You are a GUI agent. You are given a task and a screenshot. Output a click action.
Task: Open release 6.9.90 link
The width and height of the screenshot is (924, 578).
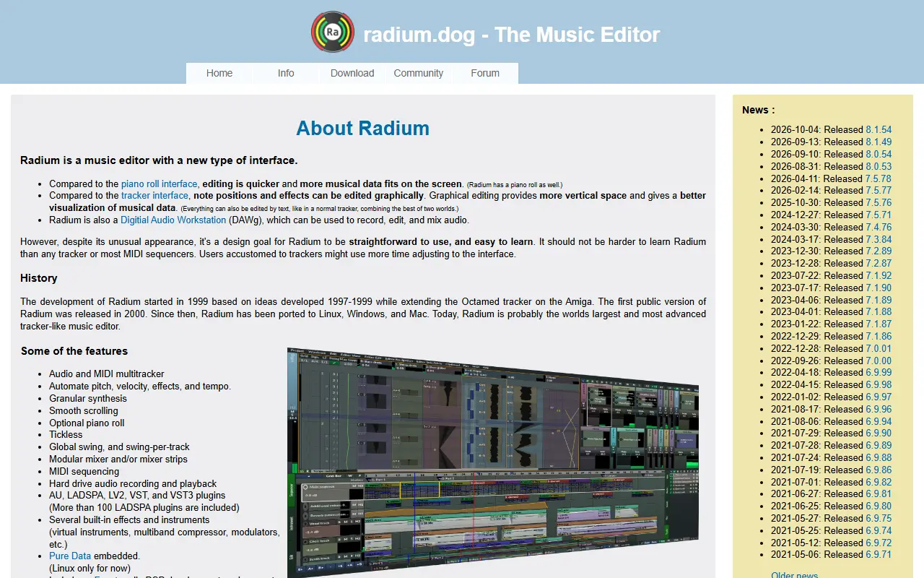click(879, 433)
